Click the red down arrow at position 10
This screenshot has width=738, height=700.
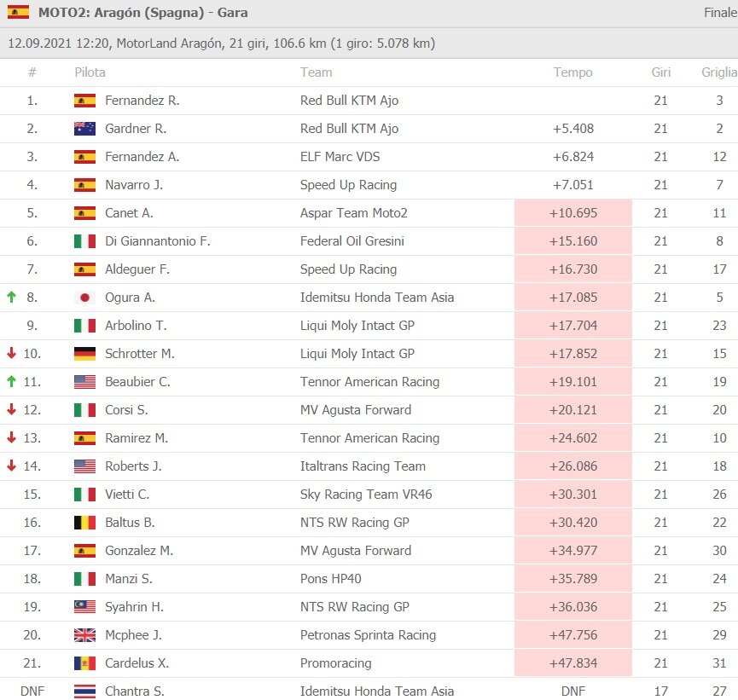point(11,354)
